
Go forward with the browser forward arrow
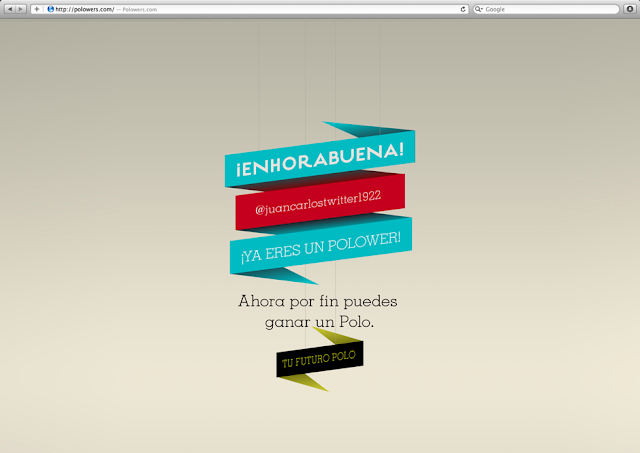(21, 9)
